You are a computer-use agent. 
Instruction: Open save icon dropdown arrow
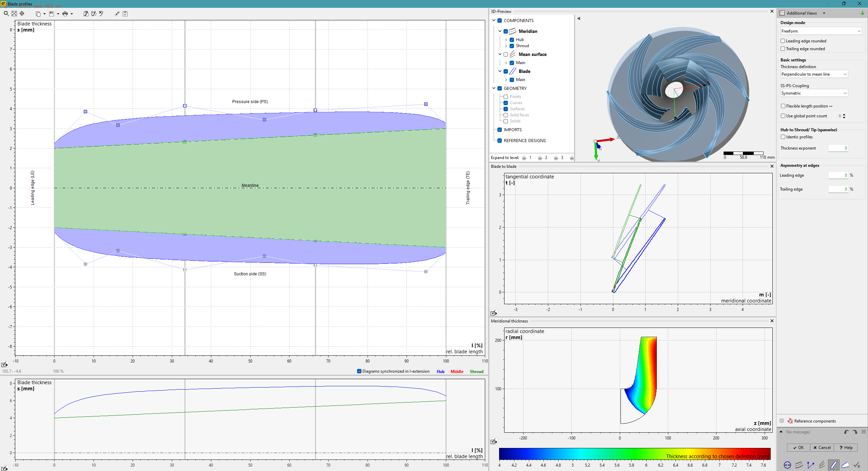coord(58,14)
